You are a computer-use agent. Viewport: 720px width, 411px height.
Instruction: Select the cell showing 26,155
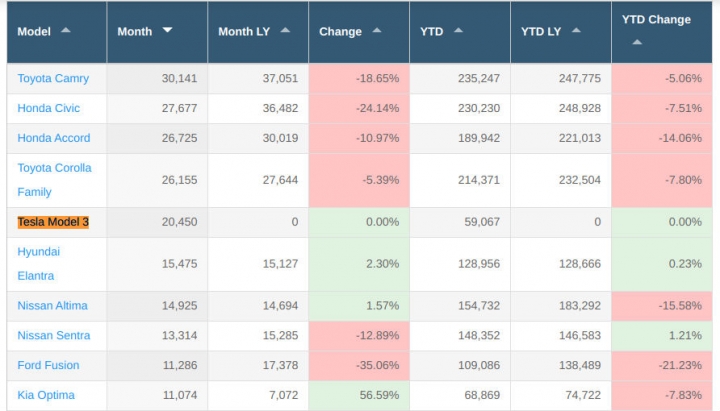(157, 180)
